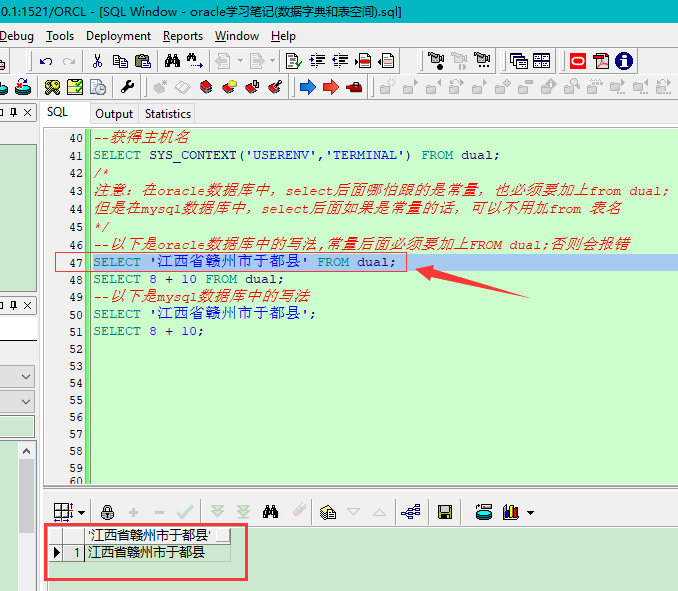Open the Tools menu
The width and height of the screenshot is (678, 591).
pos(60,36)
